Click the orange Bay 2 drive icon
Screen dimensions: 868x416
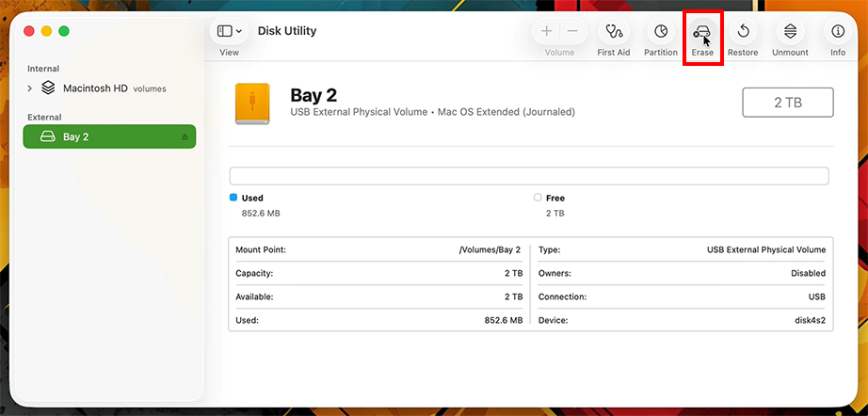252,104
